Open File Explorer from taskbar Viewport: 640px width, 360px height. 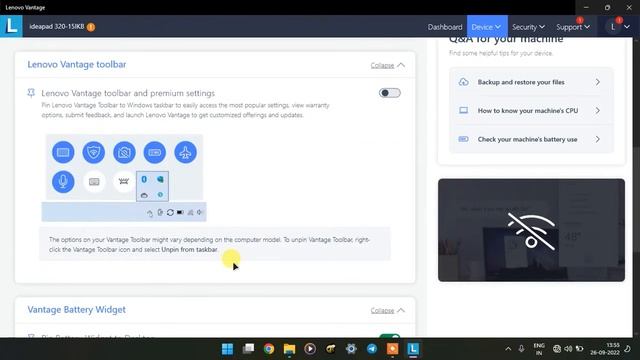(x=289, y=349)
